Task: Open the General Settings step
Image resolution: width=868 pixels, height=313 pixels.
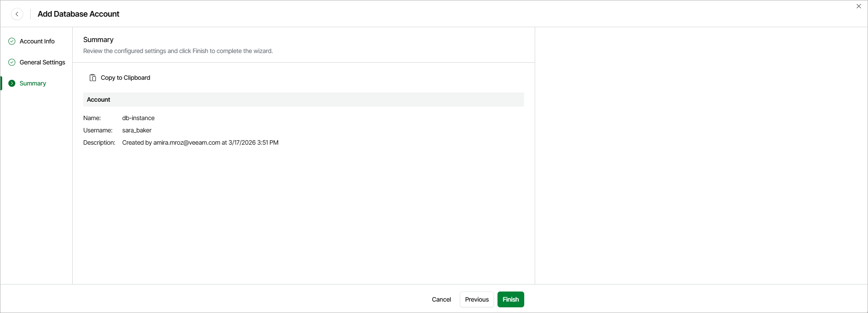Action: point(42,62)
